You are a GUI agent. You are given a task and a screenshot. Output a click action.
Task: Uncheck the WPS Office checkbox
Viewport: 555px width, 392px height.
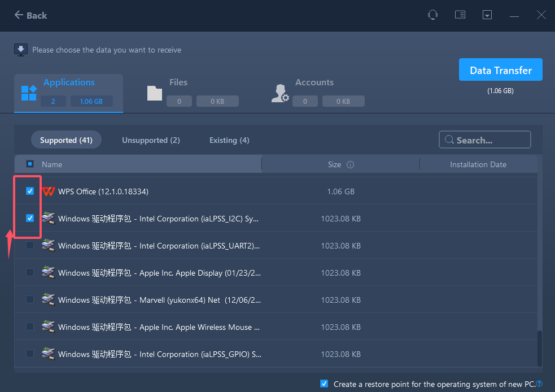coord(30,191)
